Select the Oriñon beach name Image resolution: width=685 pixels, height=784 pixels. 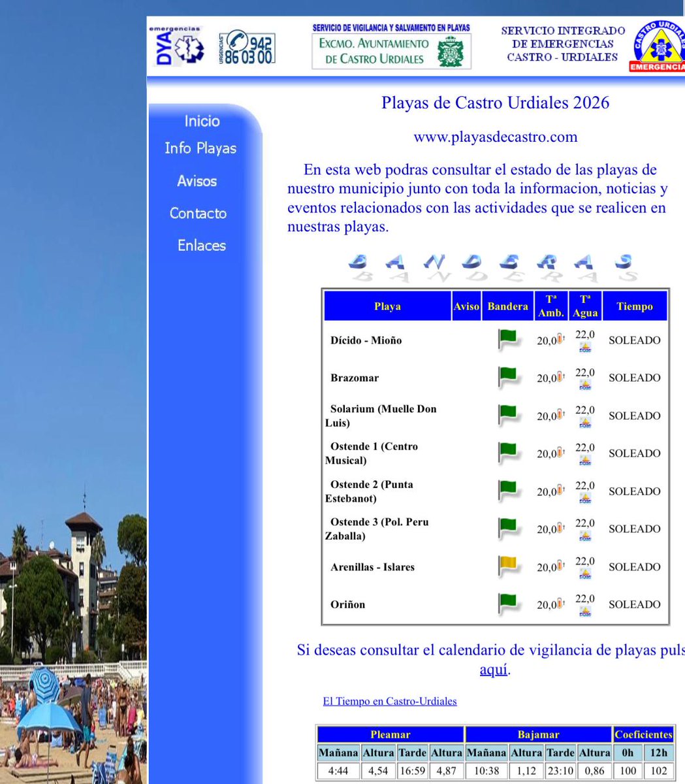click(348, 604)
